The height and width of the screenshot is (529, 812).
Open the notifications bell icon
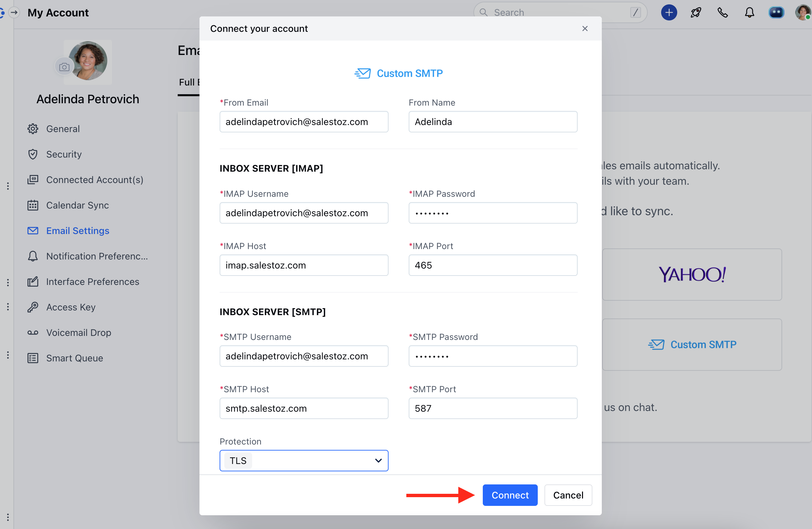749,13
